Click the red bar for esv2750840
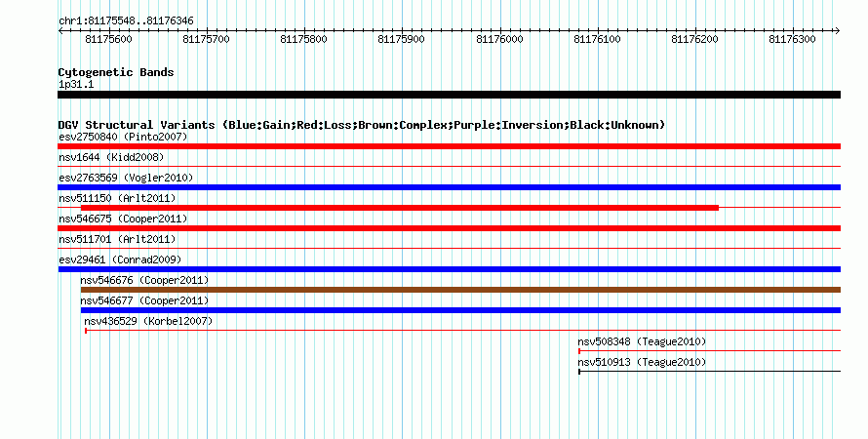Image resolution: width=868 pixels, height=439 pixels. tap(449, 146)
